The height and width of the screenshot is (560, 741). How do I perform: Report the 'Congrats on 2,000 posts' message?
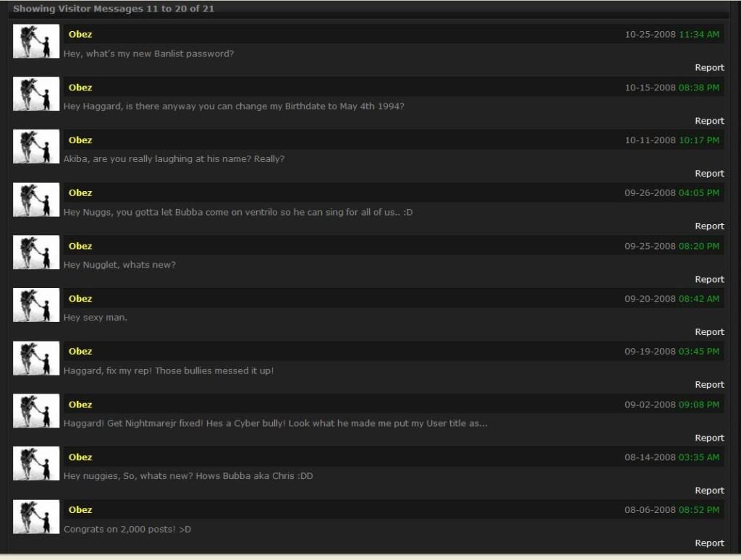point(709,543)
